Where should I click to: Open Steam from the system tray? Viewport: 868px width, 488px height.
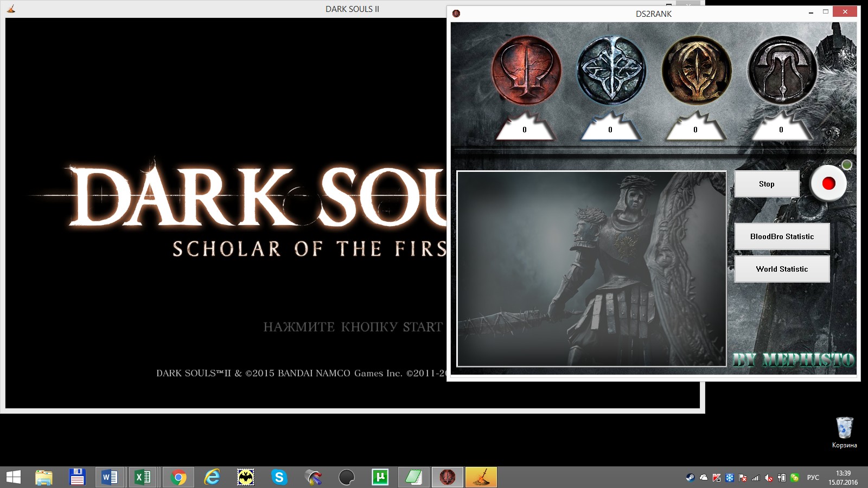[690, 478]
